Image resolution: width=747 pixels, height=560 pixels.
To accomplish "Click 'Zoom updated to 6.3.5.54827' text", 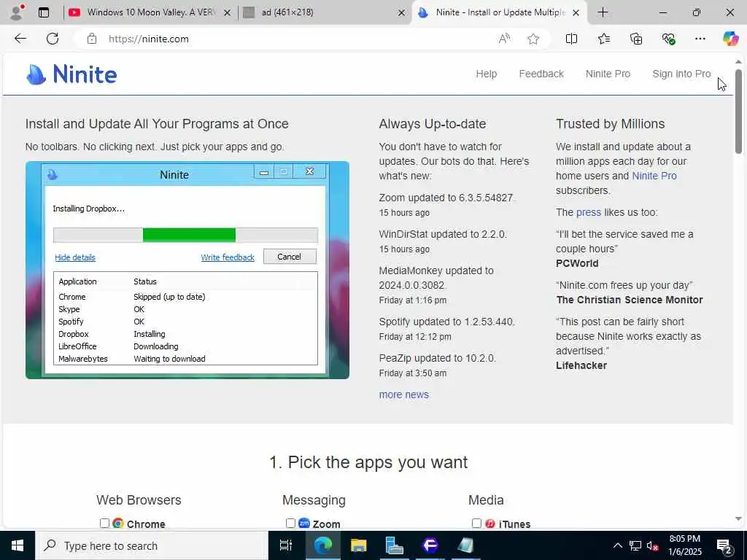I will tap(447, 198).
